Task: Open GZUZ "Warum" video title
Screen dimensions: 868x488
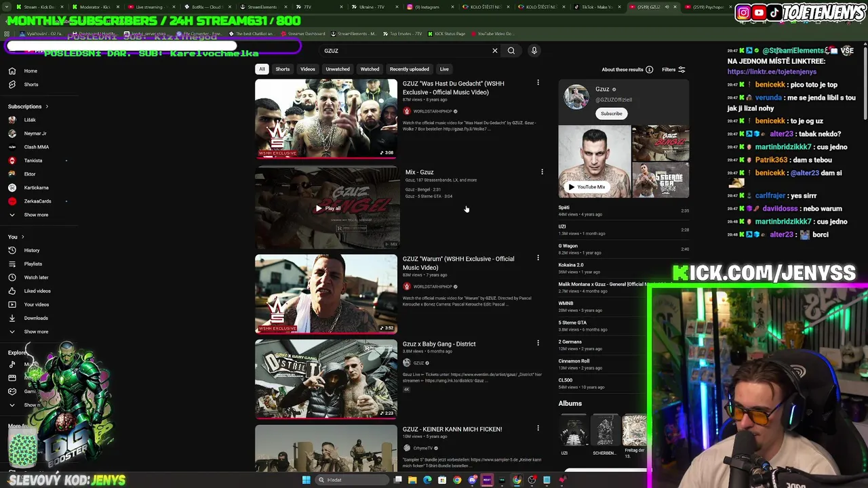Action: (458, 263)
